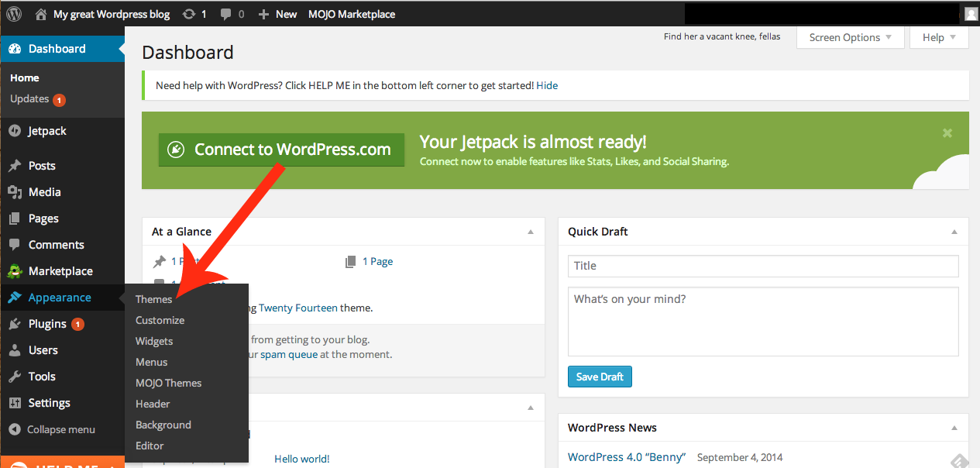Screen dimensions: 980x468
Task: Click Connect to WordPress.com button
Action: pyautogui.click(x=281, y=150)
